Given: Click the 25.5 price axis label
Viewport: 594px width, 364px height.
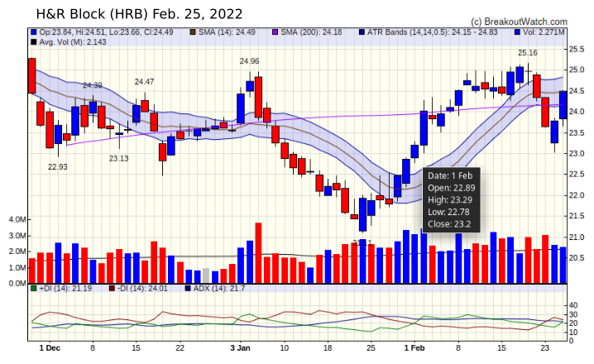Looking at the screenshot, I should (x=577, y=50).
